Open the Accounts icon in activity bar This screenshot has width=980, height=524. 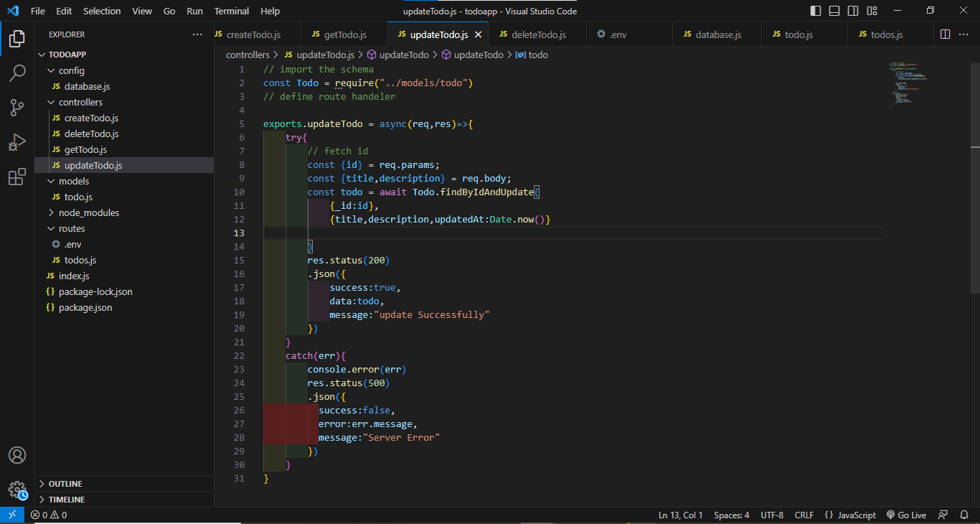click(17, 456)
